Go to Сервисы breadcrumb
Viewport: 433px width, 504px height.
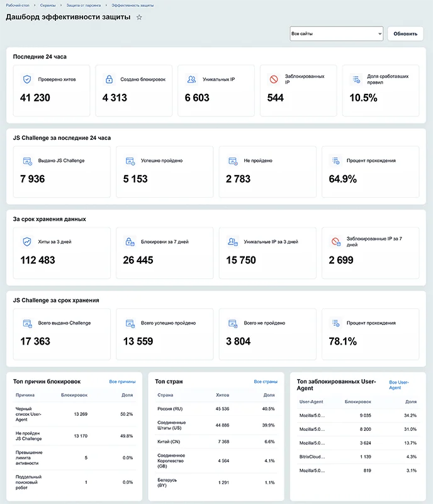[x=48, y=5]
